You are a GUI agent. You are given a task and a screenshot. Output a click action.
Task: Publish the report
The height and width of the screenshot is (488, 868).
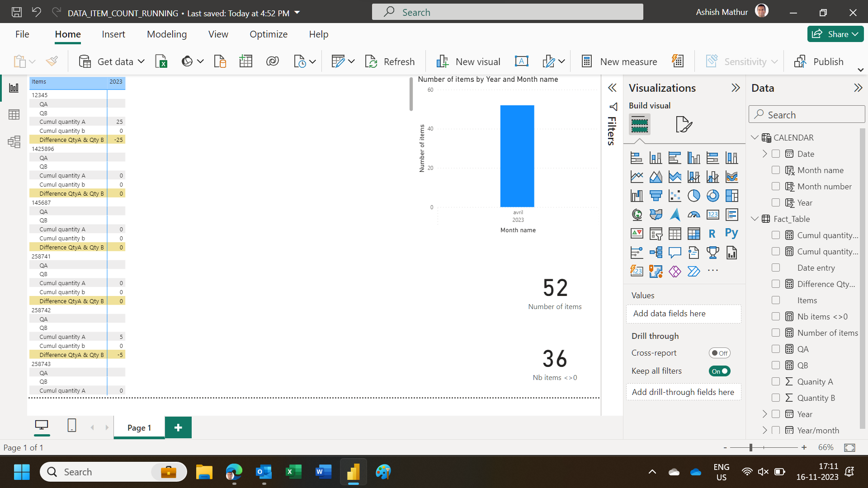click(819, 61)
